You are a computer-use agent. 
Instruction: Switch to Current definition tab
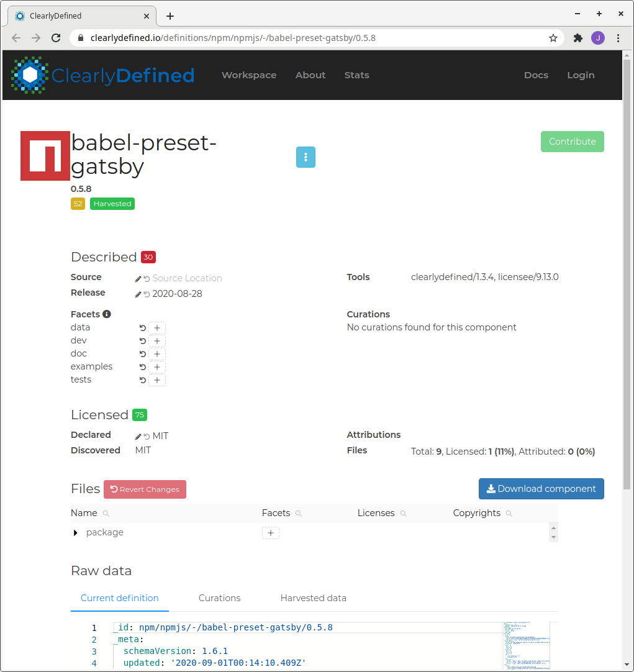pos(119,598)
